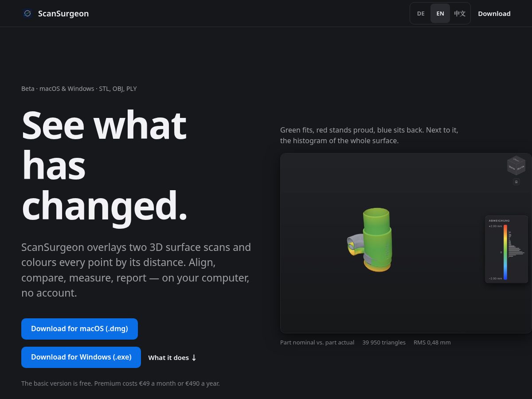
Task: Follow the What it does link
Action: point(172,358)
